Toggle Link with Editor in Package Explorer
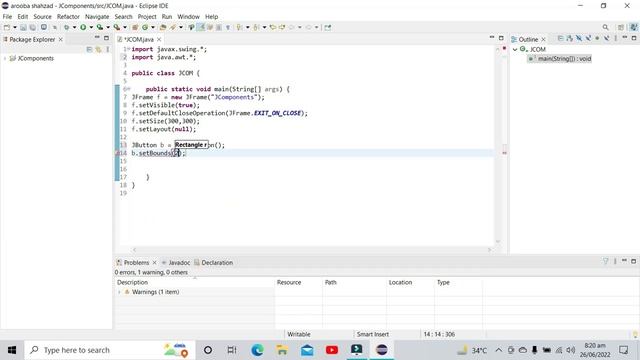The width and height of the screenshot is (640, 360). [x=98, y=49]
